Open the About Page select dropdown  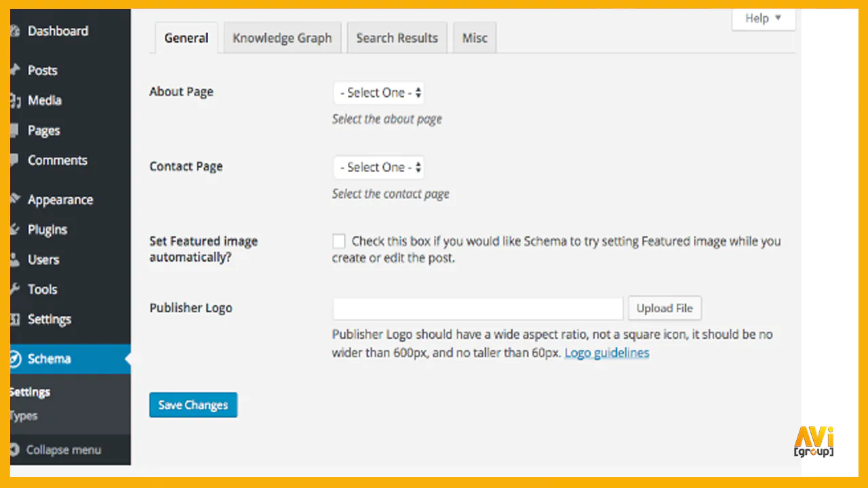(378, 93)
